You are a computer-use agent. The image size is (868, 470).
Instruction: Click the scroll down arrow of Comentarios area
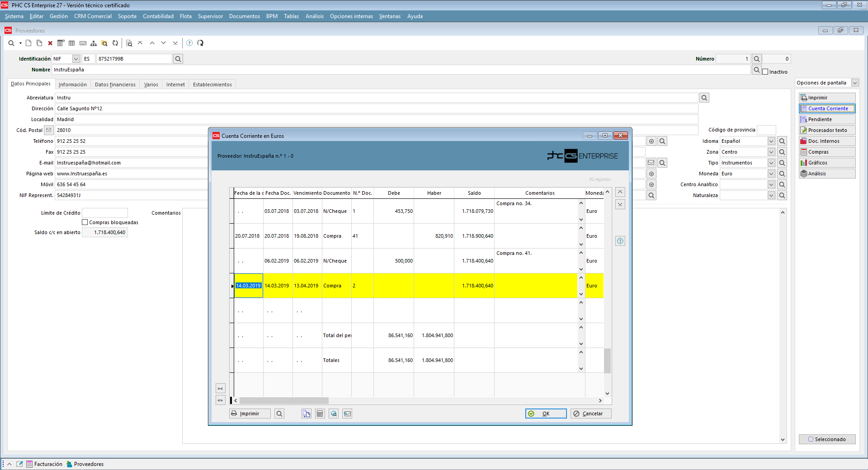click(x=783, y=439)
